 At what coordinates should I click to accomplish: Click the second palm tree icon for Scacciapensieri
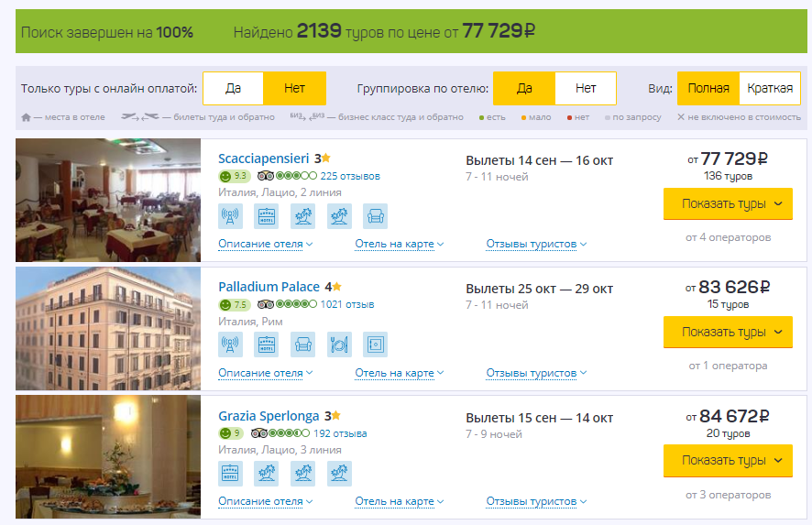(339, 216)
